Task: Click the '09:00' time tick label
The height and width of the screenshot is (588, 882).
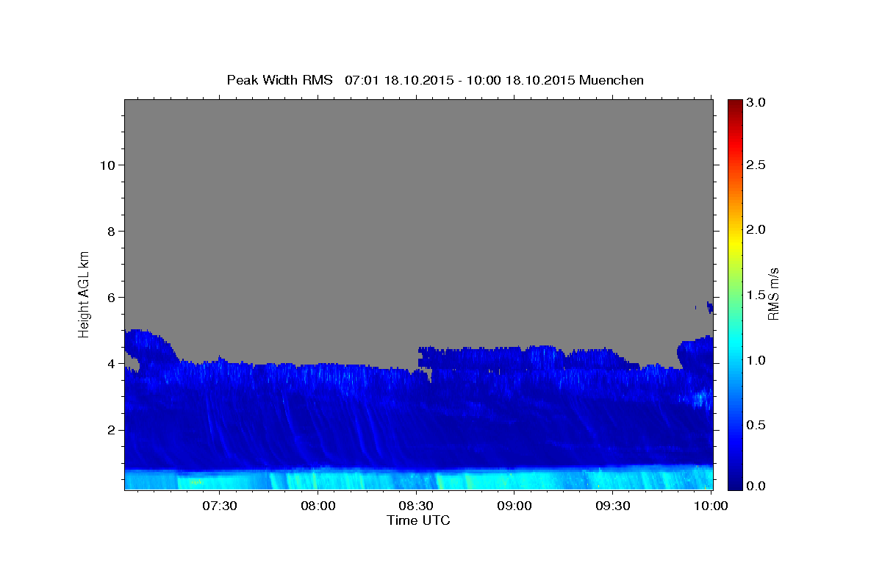Action: tap(514, 506)
